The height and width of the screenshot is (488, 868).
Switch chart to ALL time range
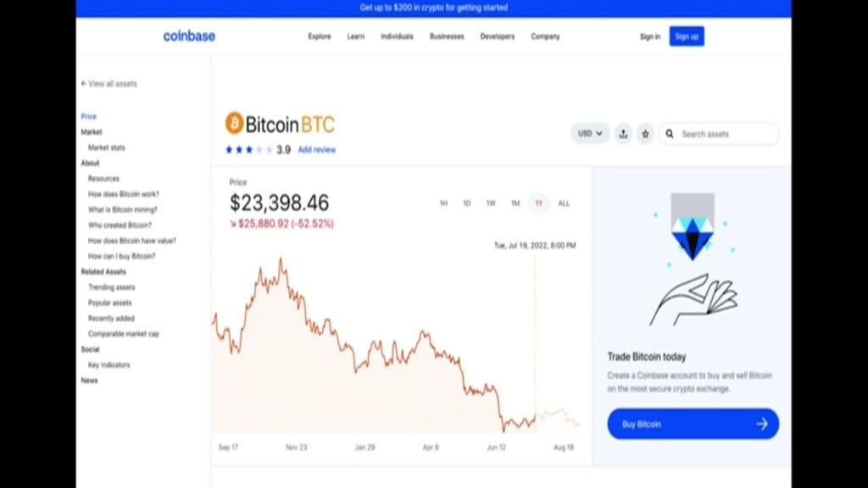[x=564, y=203]
